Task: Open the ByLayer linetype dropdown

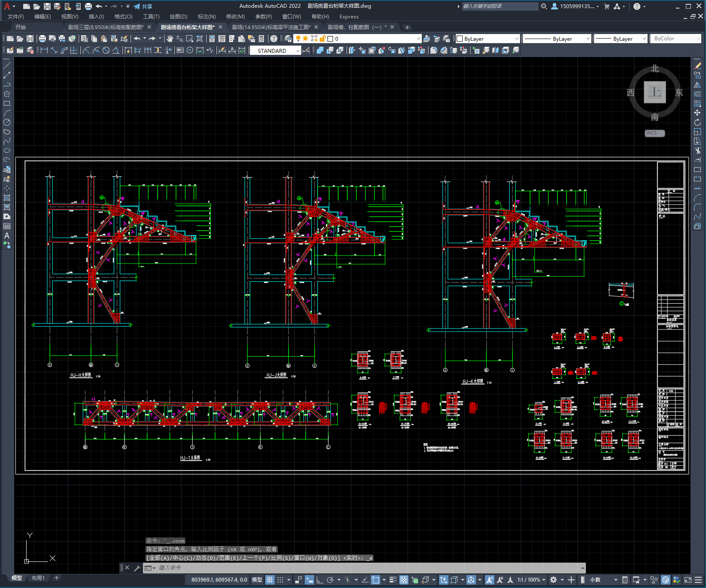Action: point(557,39)
